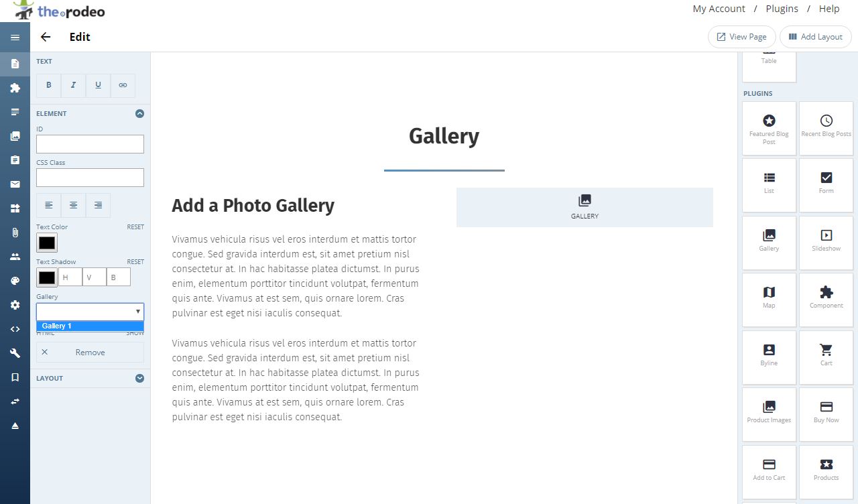Image resolution: width=858 pixels, height=504 pixels.
Task: Open the Gallery selection dropdown
Action: coord(90,312)
